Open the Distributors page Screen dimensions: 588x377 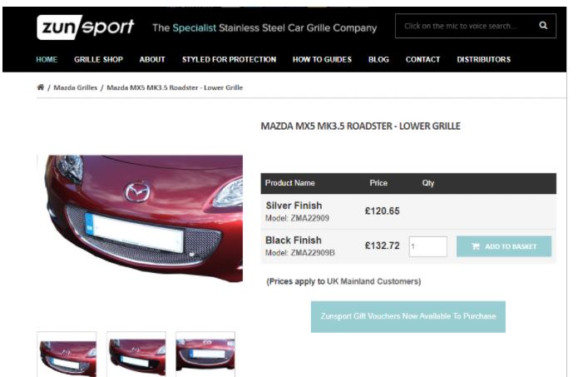coord(483,59)
